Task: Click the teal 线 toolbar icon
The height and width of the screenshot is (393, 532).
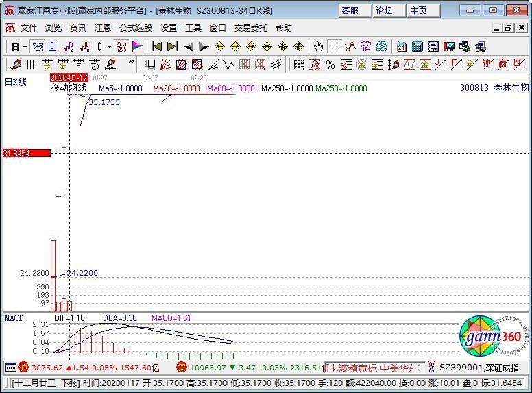Action: coord(381,47)
